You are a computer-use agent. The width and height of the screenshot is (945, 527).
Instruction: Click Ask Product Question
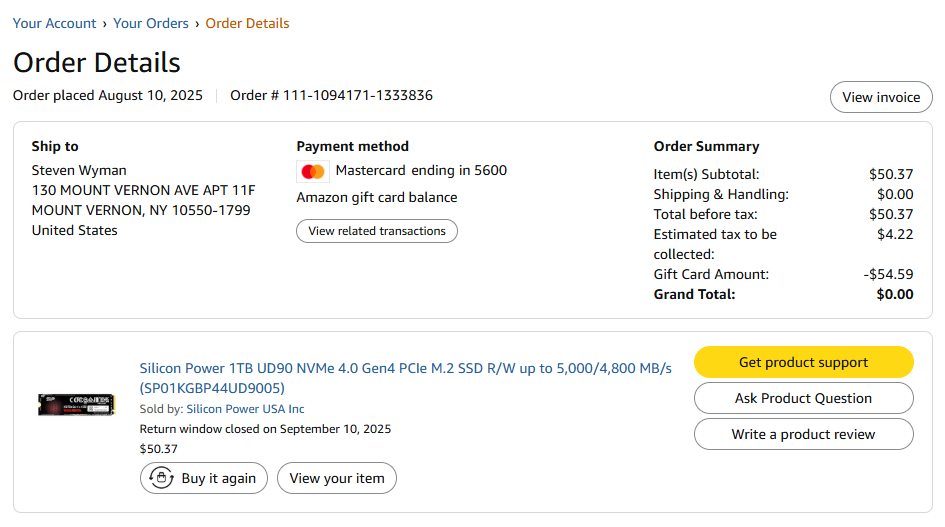click(803, 398)
